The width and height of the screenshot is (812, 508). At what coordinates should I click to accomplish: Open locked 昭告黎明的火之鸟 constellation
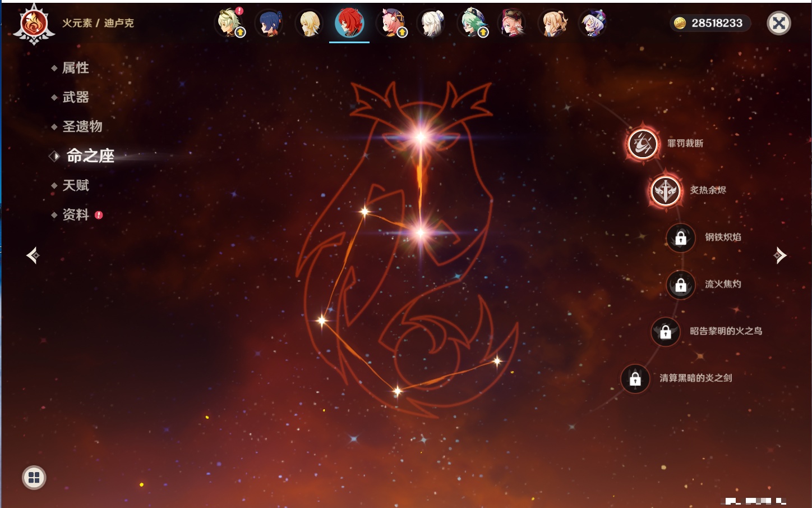[666, 332]
